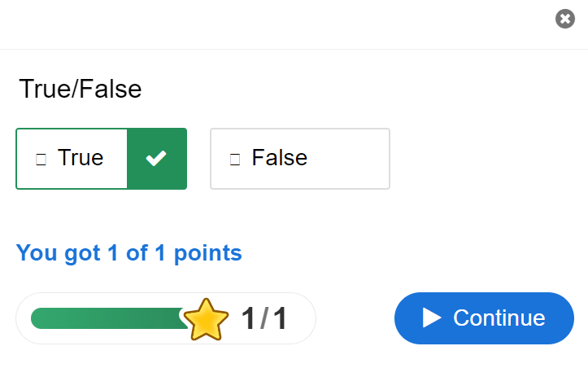Click the green checkmark beside True
Image resolution: width=588 pixels, height=368 pixels.
[x=157, y=159]
